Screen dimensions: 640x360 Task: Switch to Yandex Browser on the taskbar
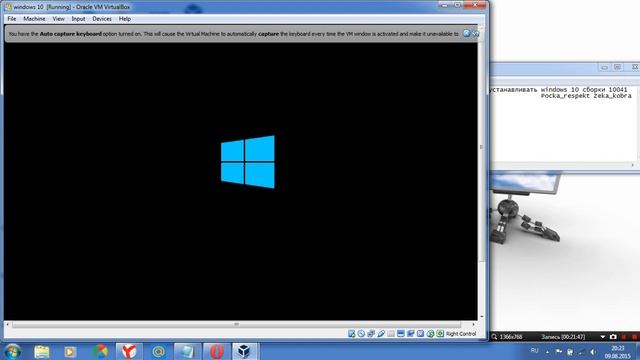129,351
